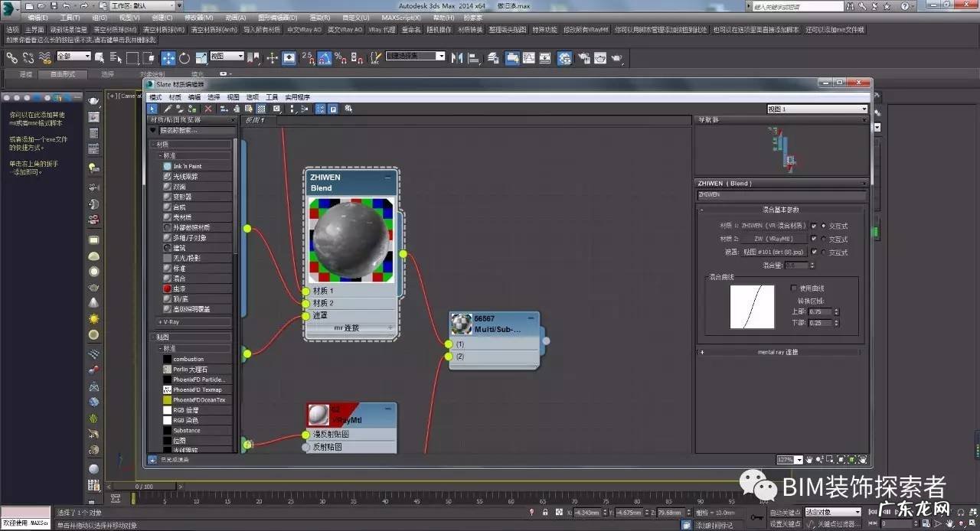980x531 pixels.
Task: Click the 混合曲线 curve preview graph
Action: (752, 307)
